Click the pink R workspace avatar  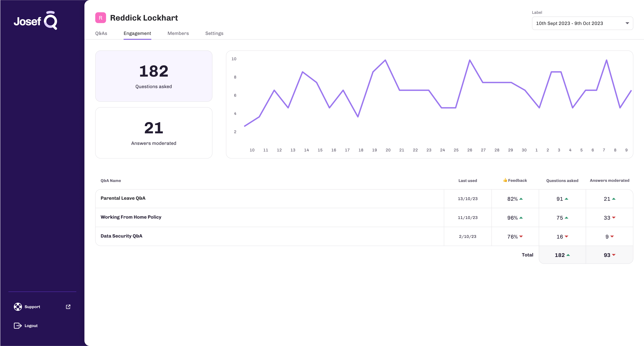tap(100, 18)
